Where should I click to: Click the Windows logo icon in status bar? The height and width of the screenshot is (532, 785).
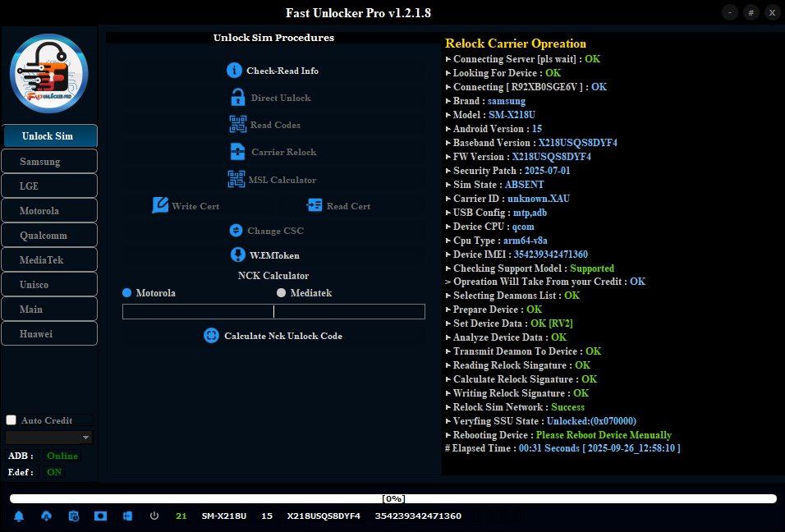coord(127,516)
